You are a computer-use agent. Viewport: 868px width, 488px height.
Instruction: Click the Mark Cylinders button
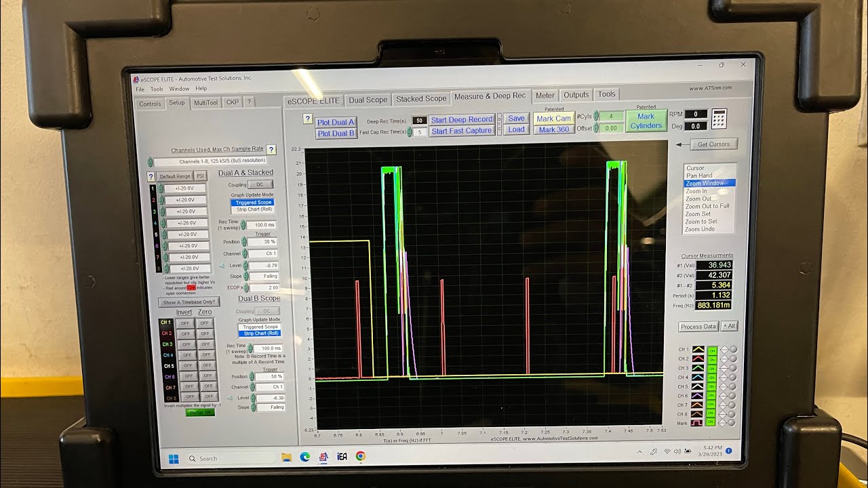click(x=646, y=121)
